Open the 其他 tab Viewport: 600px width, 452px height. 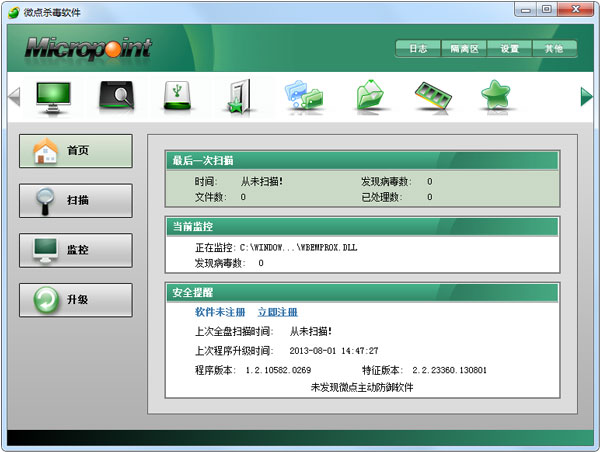tap(554, 49)
